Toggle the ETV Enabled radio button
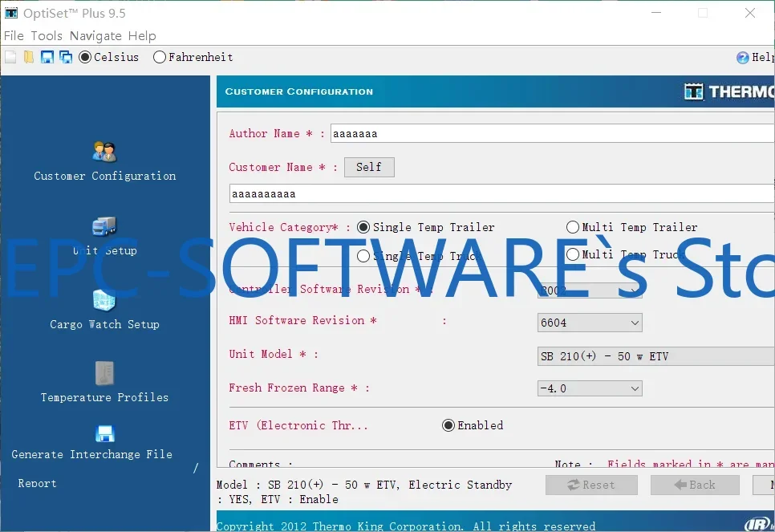The height and width of the screenshot is (532, 775). coord(473,426)
